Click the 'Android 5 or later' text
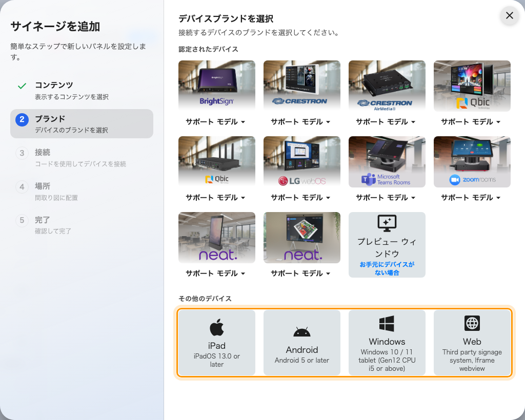The height and width of the screenshot is (420, 525). pos(301,360)
